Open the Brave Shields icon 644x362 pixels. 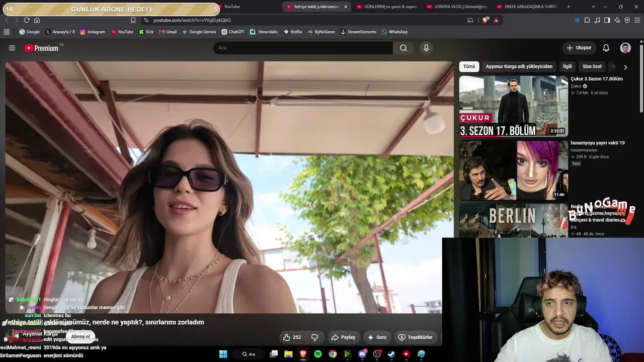(486, 20)
